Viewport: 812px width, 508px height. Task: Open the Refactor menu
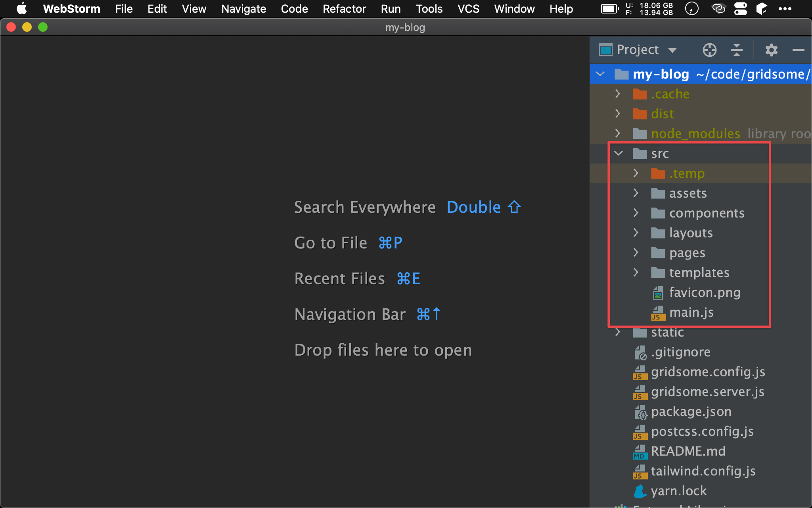click(344, 9)
